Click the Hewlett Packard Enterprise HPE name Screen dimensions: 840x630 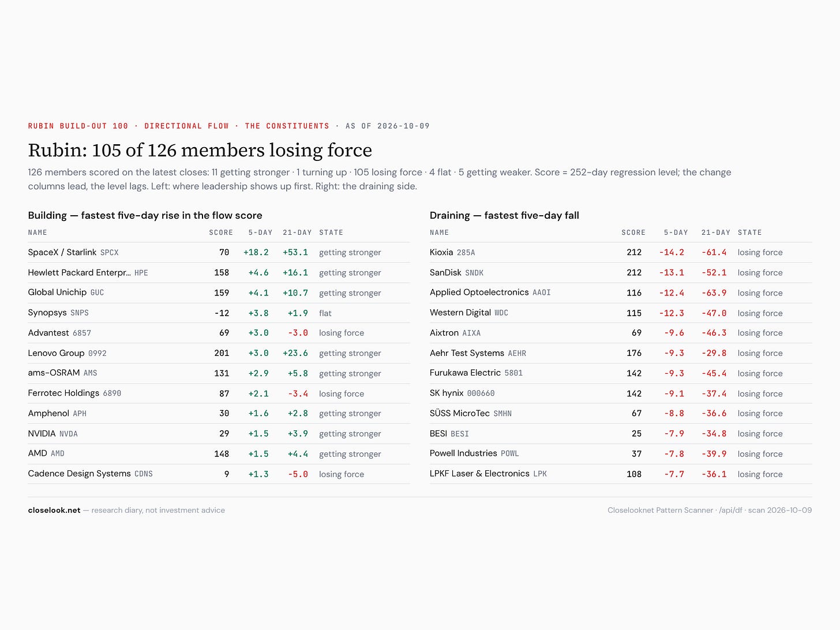pos(88,272)
